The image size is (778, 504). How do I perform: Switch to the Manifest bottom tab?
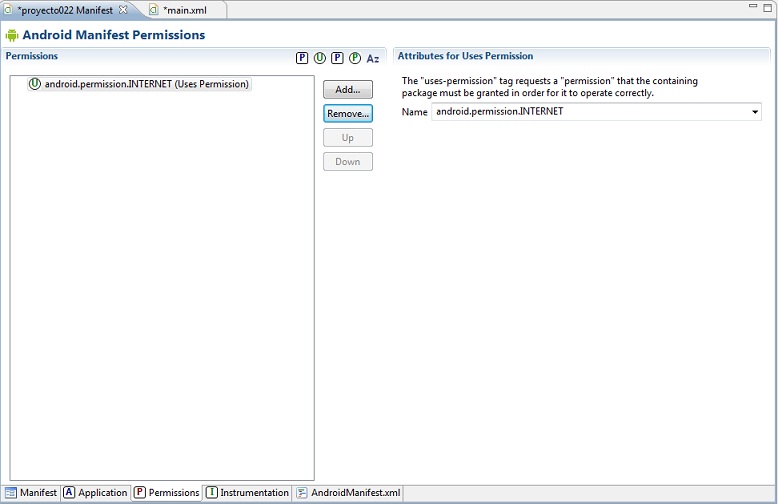coord(31,493)
